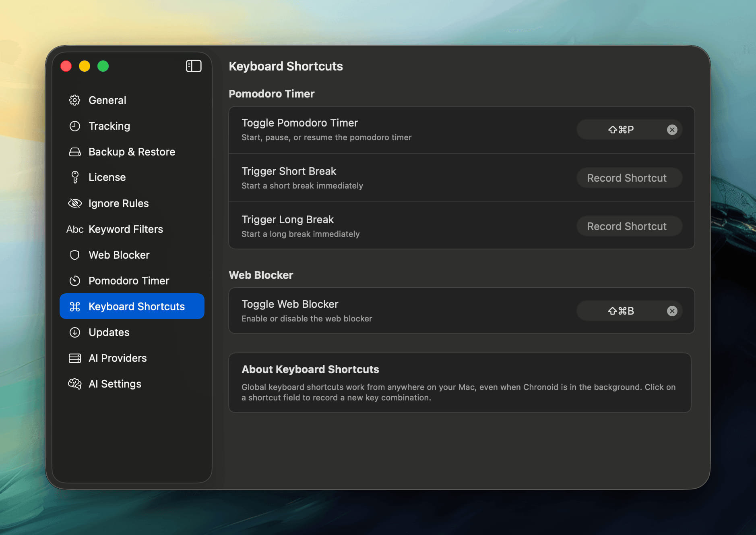Select Keyboard Shortcuts in the sidebar
The height and width of the screenshot is (535, 756).
136,307
